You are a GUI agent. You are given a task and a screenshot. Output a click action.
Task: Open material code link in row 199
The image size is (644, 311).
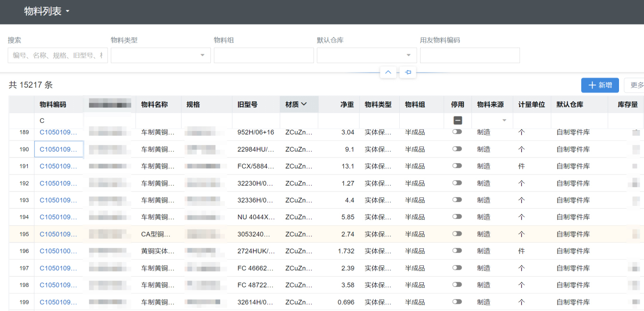point(58,302)
